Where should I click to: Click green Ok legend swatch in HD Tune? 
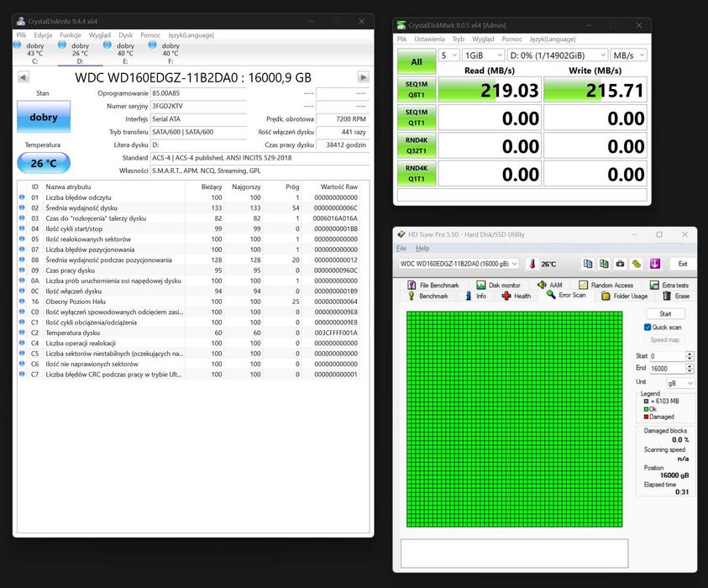click(x=646, y=409)
